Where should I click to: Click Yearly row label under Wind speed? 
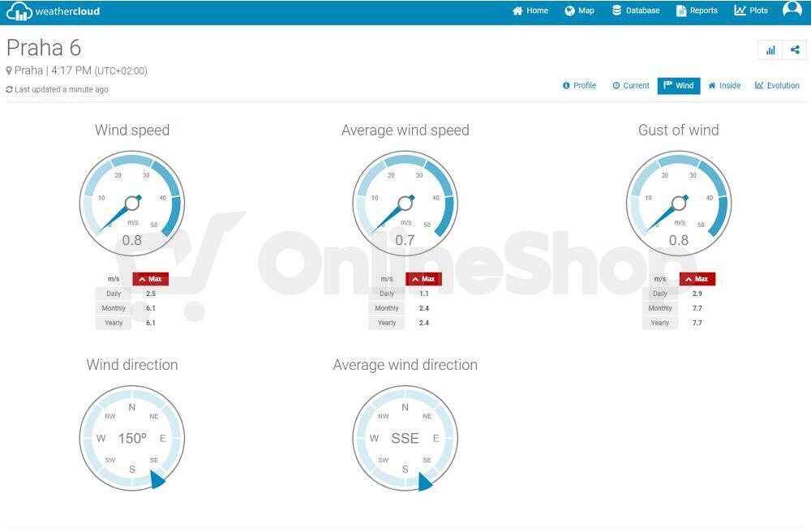pyautogui.click(x=114, y=323)
